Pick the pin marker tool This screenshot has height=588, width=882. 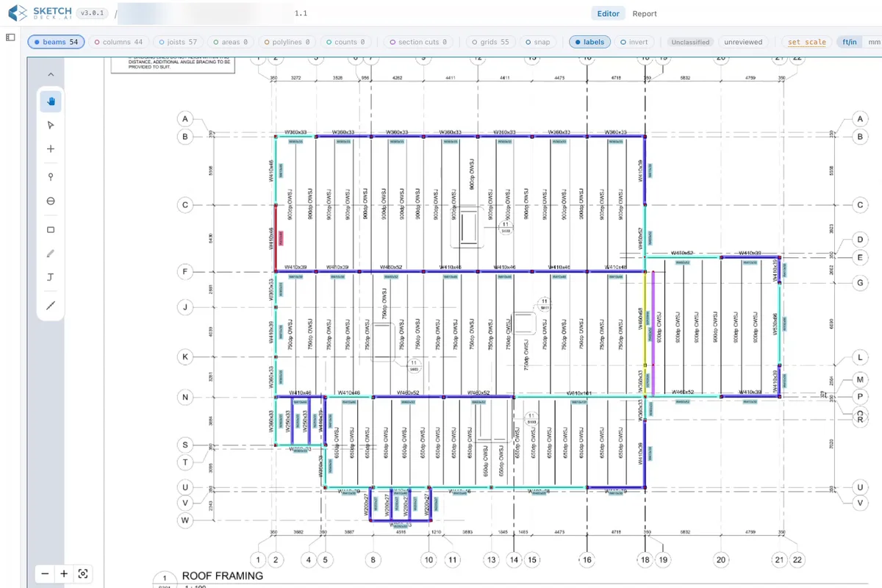(x=51, y=176)
